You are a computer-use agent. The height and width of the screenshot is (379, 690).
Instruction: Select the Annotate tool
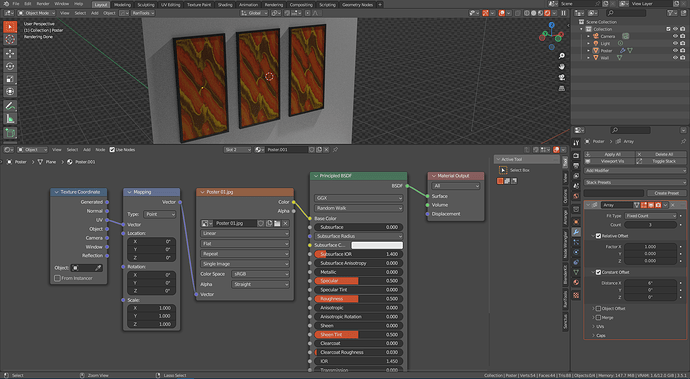[x=10, y=106]
